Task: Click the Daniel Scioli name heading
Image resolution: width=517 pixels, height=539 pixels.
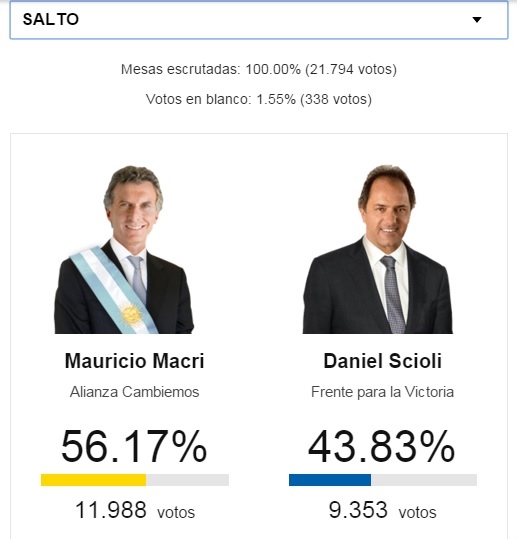Action: [383, 361]
